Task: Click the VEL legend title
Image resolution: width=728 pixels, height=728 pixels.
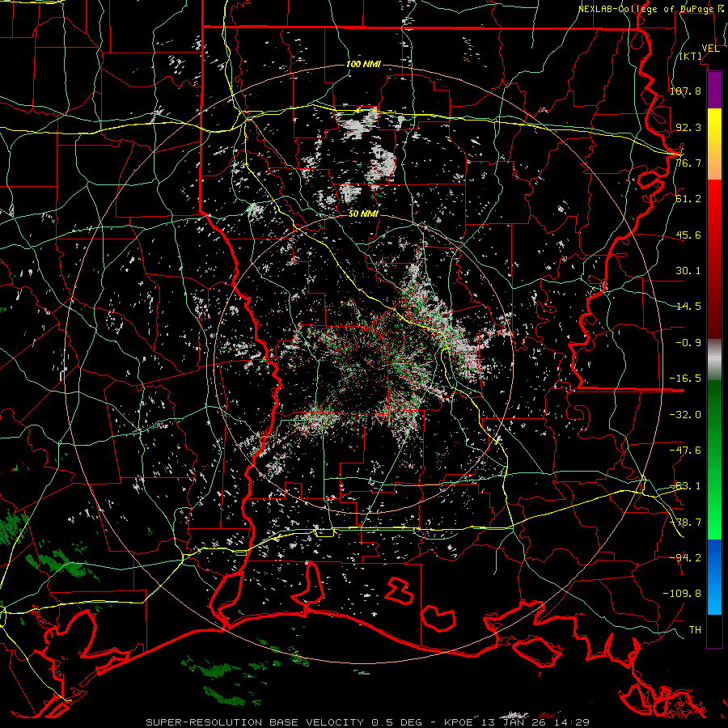Action: [x=710, y=49]
